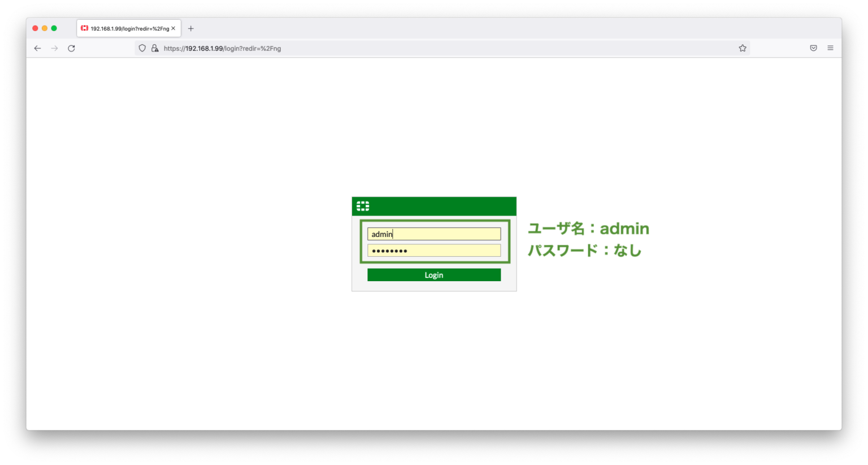Viewport: 868px width, 465px height.
Task: Click the Login button
Action: 433,275
